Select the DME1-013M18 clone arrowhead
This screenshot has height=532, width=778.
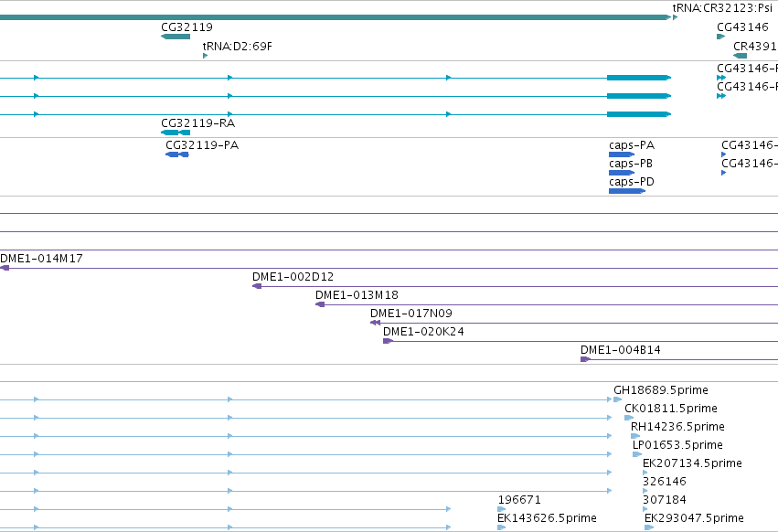(x=320, y=304)
